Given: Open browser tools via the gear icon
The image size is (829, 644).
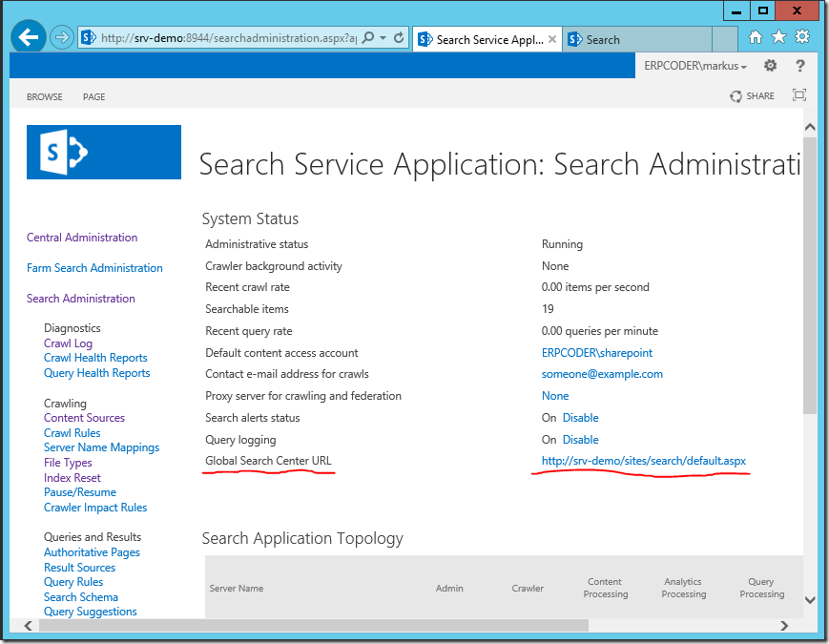Looking at the screenshot, I should coord(801,35).
